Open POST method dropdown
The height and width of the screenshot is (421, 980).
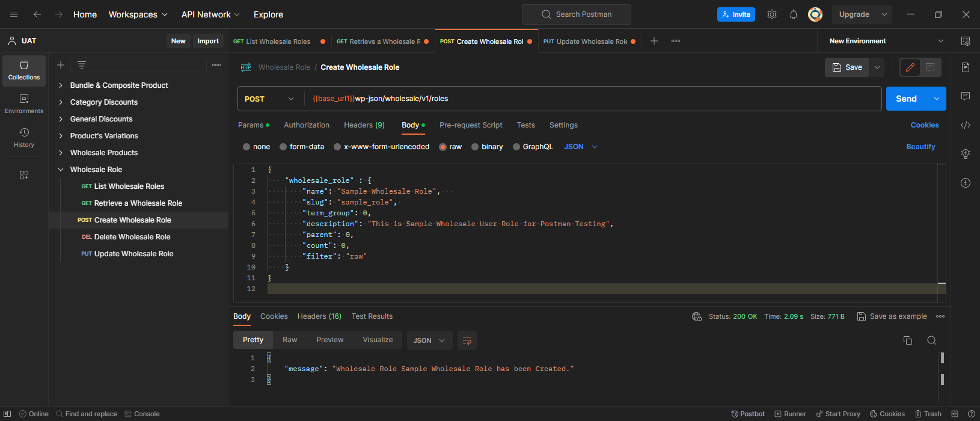(271, 99)
